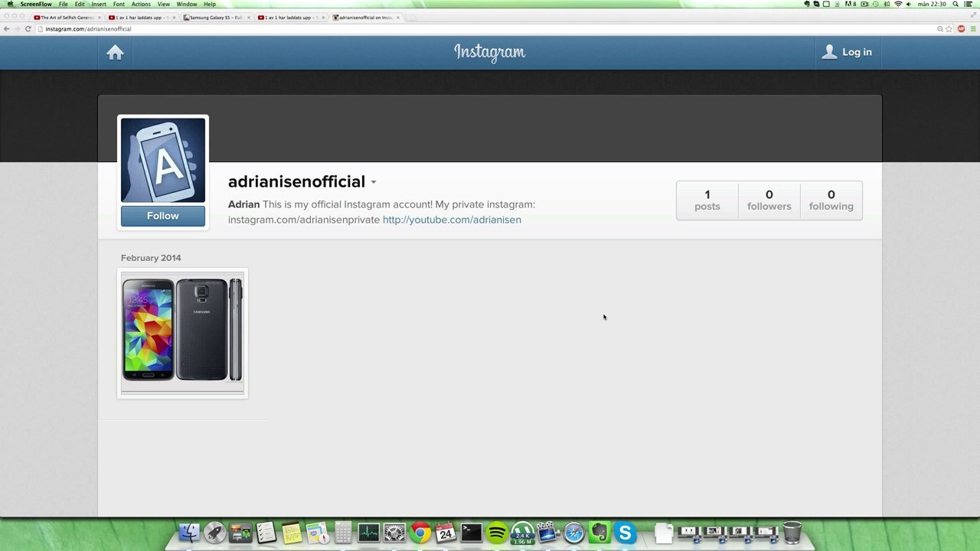980x551 pixels.
Task: Open Google Chrome in the dock
Action: 420,533
